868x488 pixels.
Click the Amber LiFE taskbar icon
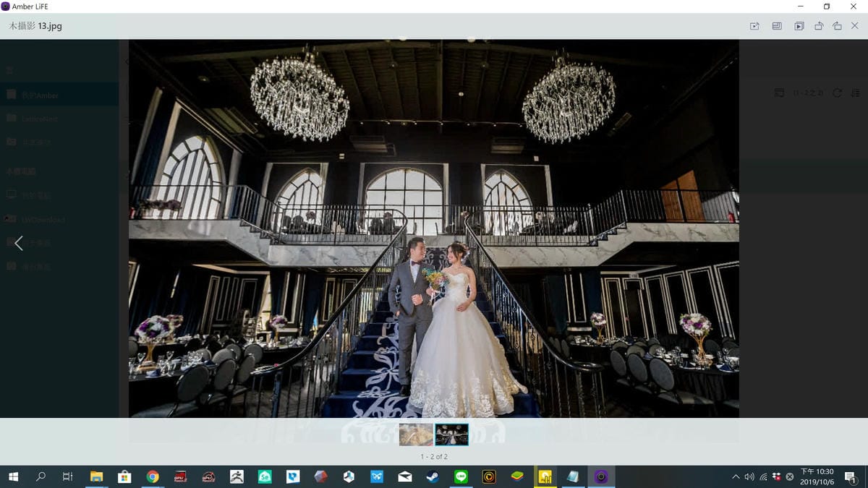601,476
